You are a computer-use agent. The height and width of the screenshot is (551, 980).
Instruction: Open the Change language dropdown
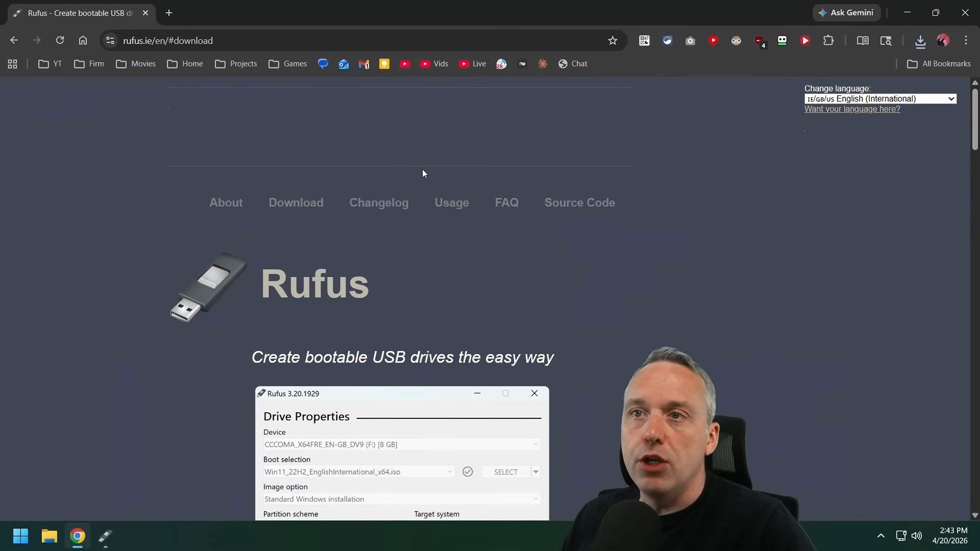[x=880, y=99]
